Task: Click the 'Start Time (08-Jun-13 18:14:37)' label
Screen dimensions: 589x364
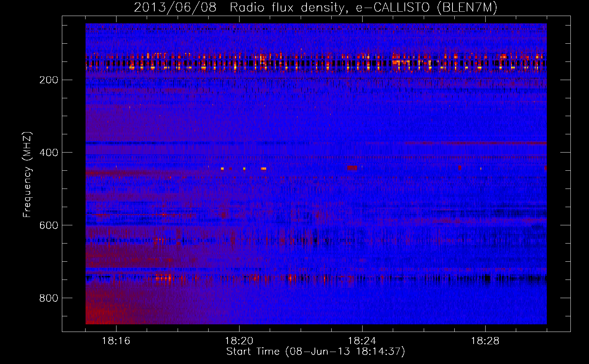Action: 316,352
